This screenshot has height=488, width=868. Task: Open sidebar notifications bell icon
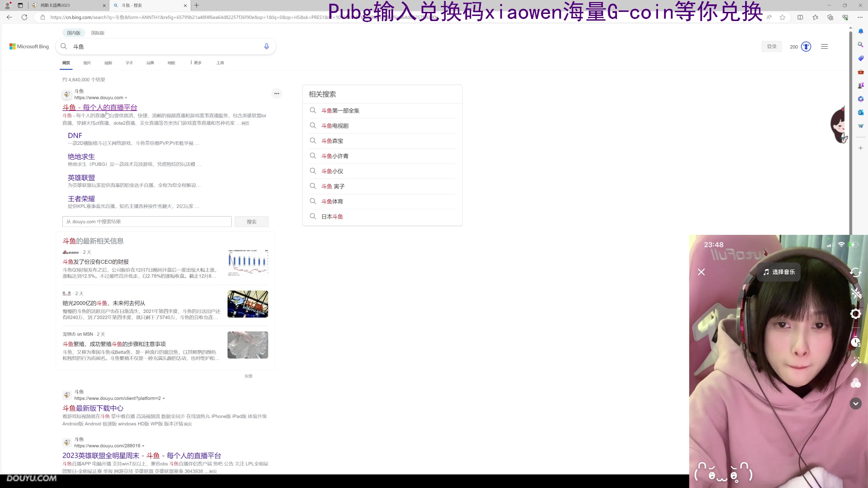[861, 31]
